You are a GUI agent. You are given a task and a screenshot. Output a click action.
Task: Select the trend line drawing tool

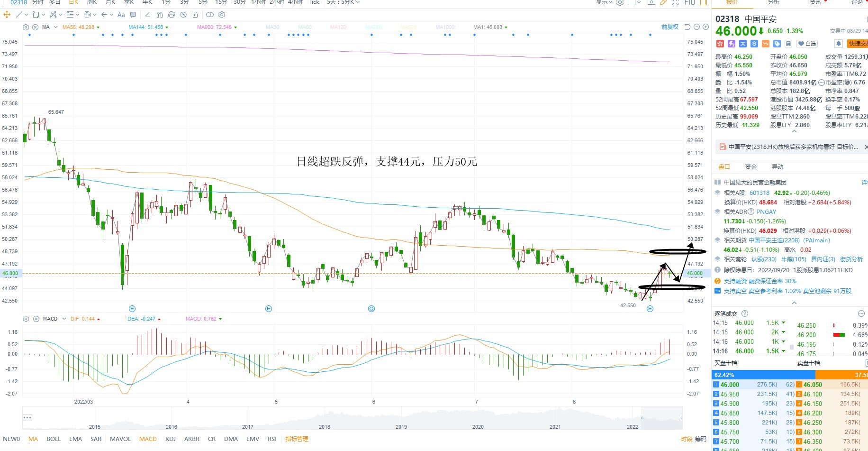pos(19,15)
